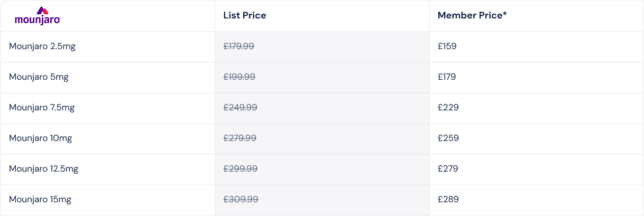The width and height of the screenshot is (644, 216).
Task: Click the struck-through £279.99 list price
Action: click(x=240, y=138)
